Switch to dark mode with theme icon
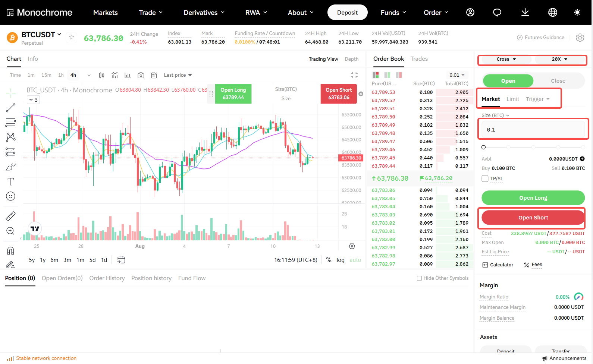Image resolution: width=593 pixels, height=364 pixels. pyautogui.click(x=577, y=12)
